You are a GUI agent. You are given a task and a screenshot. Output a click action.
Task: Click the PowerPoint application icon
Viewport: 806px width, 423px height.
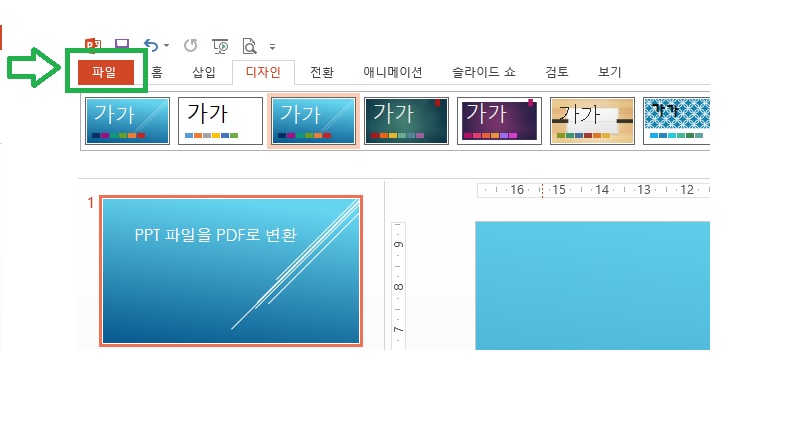tap(93, 45)
